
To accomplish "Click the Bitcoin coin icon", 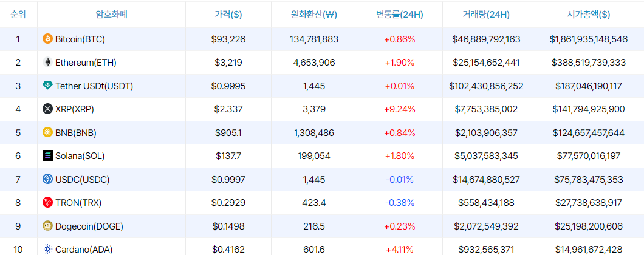I will click(47, 39).
